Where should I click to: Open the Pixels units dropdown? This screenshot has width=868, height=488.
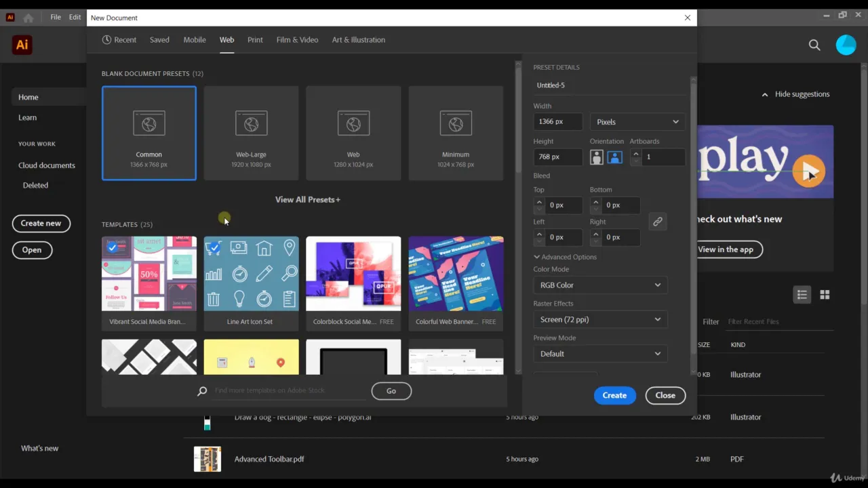pos(637,122)
